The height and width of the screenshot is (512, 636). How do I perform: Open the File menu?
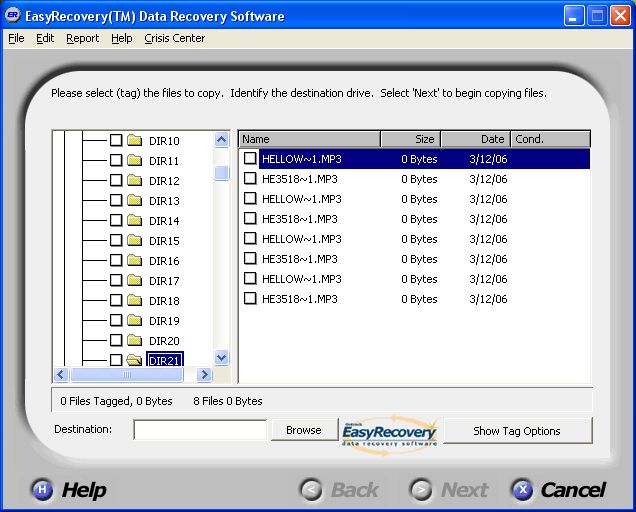coord(16,38)
